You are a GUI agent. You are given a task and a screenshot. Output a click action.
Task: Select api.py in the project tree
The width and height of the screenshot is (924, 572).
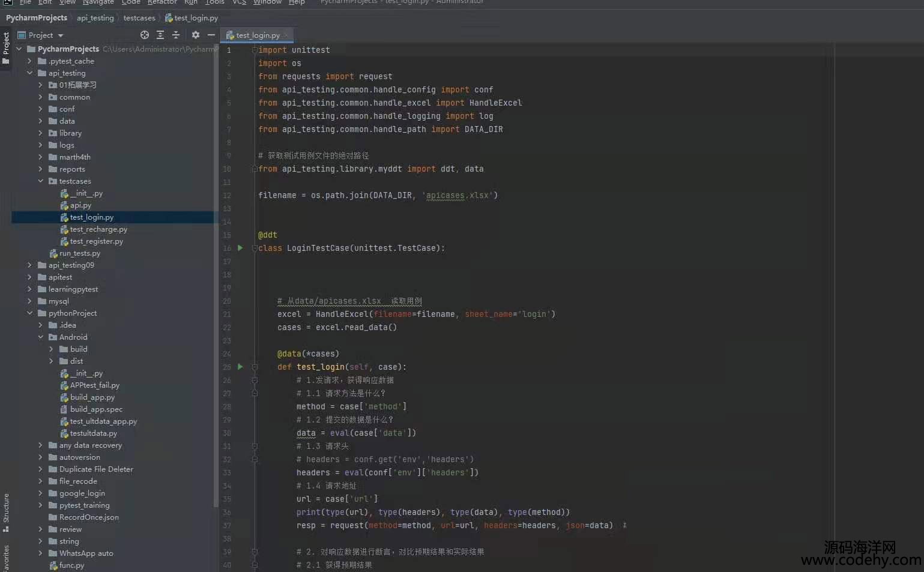click(x=80, y=205)
